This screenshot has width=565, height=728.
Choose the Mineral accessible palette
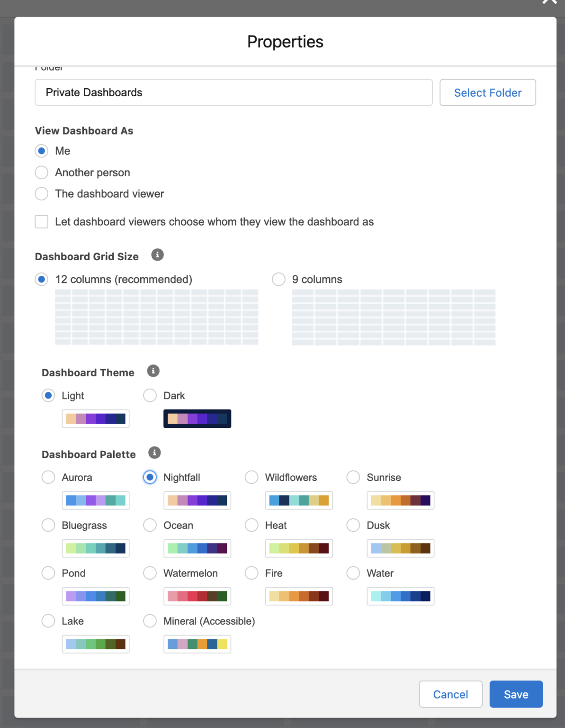point(150,621)
